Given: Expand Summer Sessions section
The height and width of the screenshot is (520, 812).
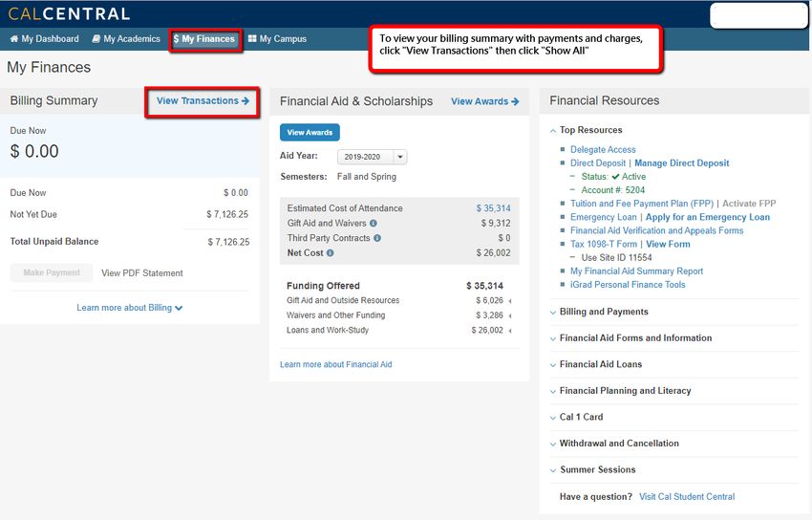Looking at the screenshot, I should [592, 469].
